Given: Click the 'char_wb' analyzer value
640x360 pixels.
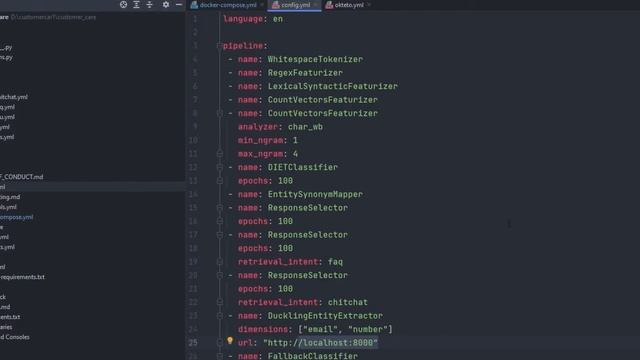Looking at the screenshot, I should click(305, 127).
